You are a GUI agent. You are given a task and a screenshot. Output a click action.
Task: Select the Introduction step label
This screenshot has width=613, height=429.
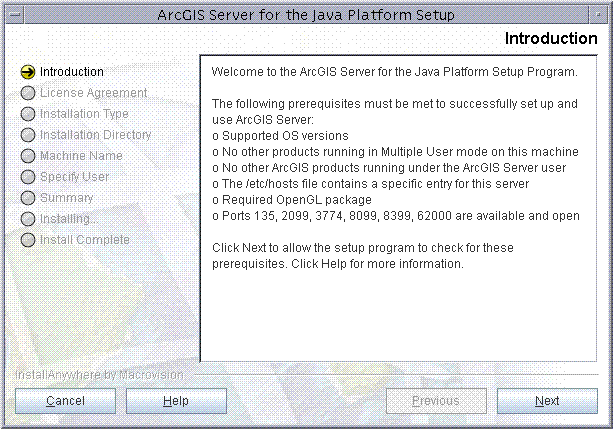click(72, 72)
